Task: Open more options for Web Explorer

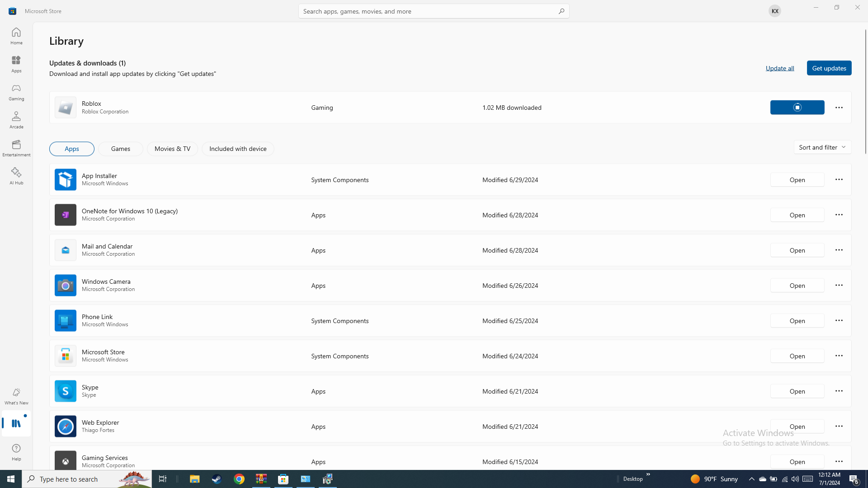Action: tap(839, 426)
